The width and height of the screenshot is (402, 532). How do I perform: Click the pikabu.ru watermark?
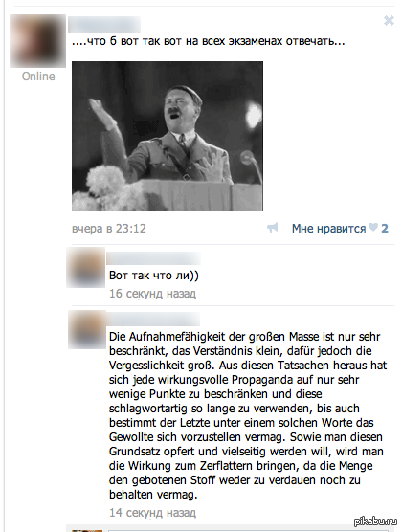point(375,521)
